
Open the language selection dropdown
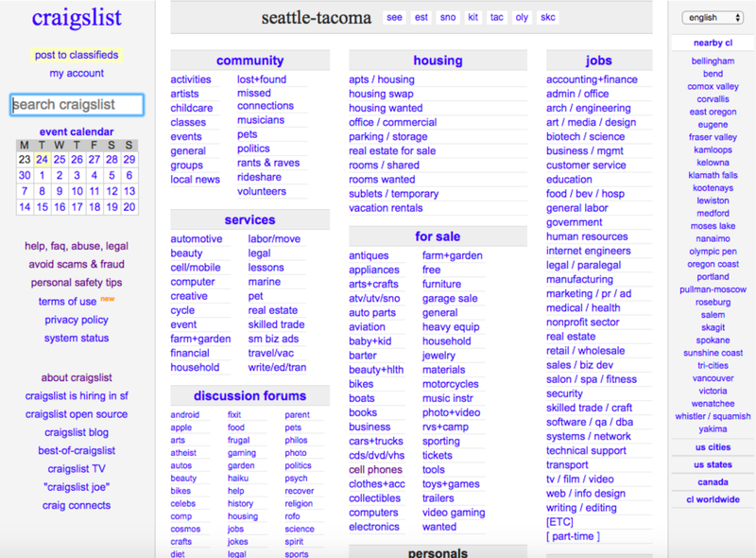click(712, 17)
